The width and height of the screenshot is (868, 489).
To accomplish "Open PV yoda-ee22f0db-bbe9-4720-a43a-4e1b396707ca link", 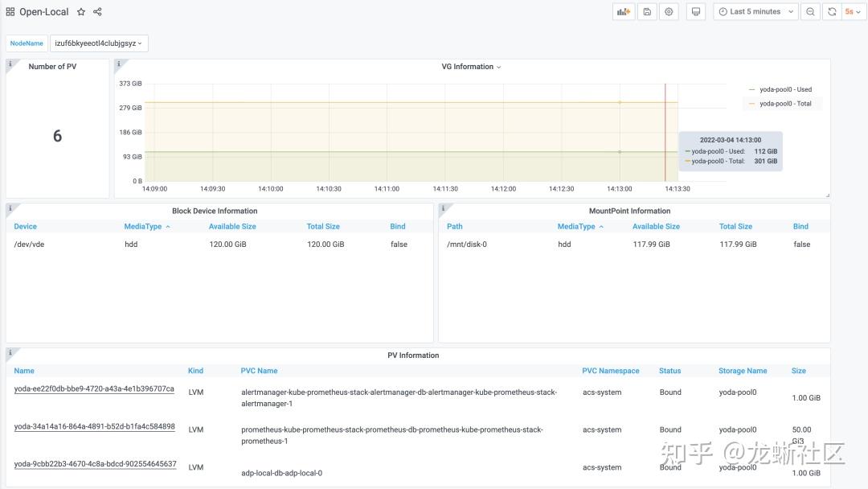I will (x=94, y=388).
